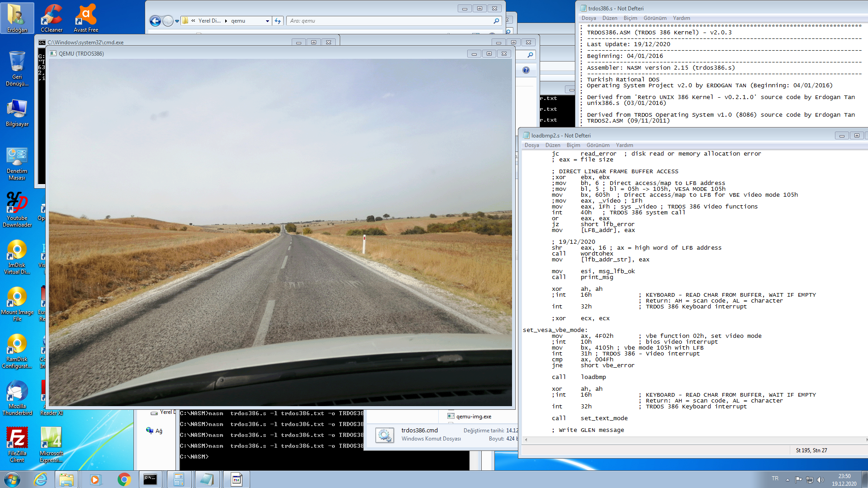Viewport: 868px width, 488px height.
Task: Click the volume speaker tray icon
Action: click(821, 479)
